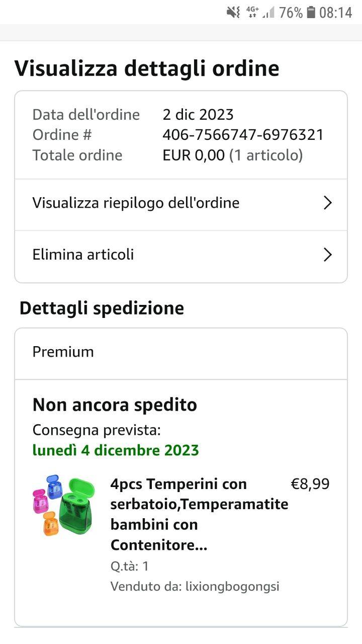362x644 pixels.
Task: Tap the €8,99 item price
Action: [x=310, y=484]
